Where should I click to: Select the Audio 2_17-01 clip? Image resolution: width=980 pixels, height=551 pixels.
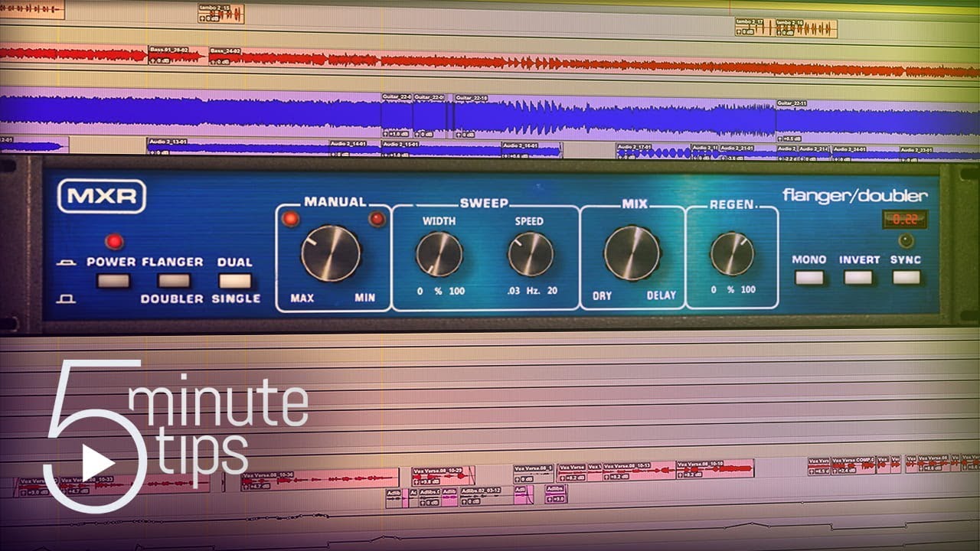click(653, 152)
